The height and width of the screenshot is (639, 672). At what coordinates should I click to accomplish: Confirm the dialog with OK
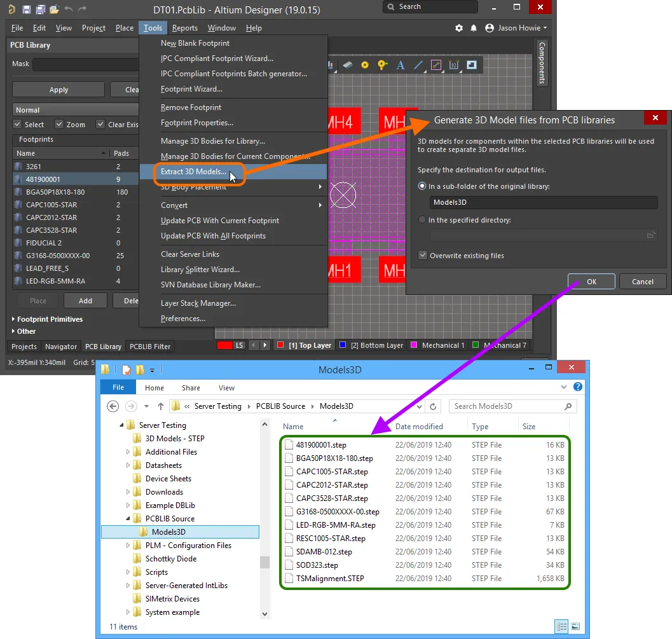pyautogui.click(x=591, y=282)
